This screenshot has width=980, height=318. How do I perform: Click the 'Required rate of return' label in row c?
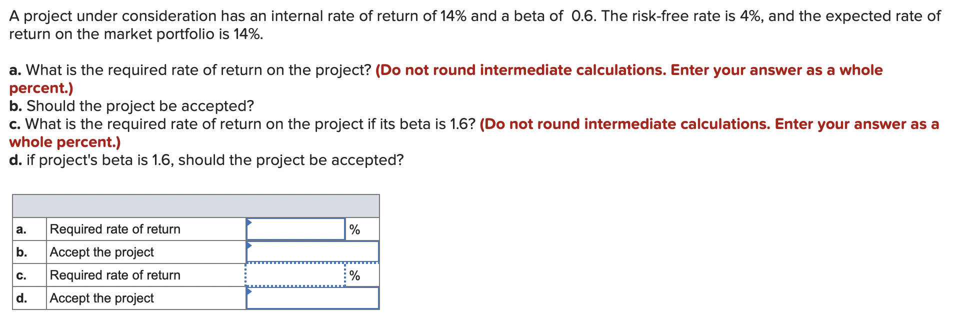pyautogui.click(x=115, y=275)
